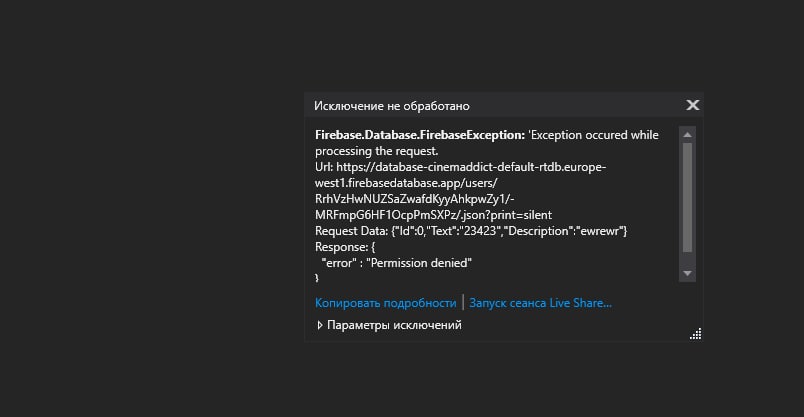Click the dialog title Исключение не обработано
Viewport: 804px width, 417px height.
click(x=392, y=106)
